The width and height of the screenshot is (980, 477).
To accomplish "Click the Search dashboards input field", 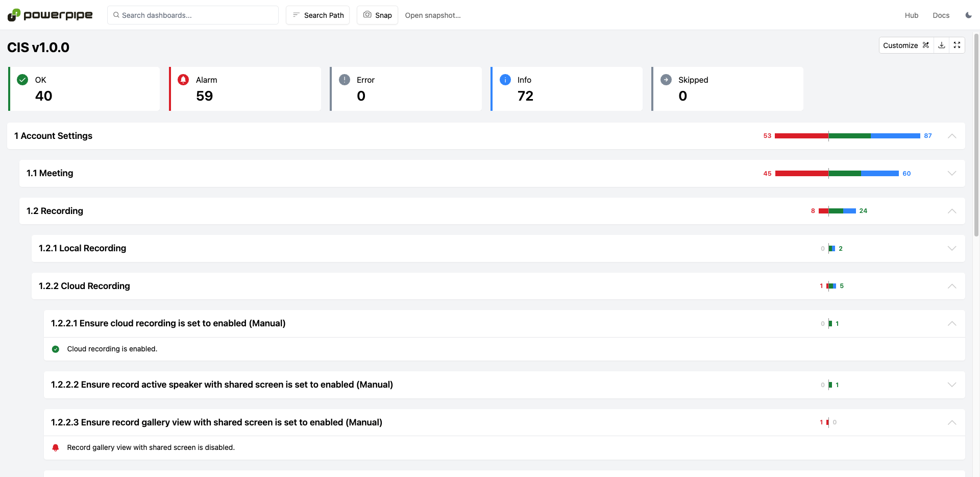I will tap(192, 15).
